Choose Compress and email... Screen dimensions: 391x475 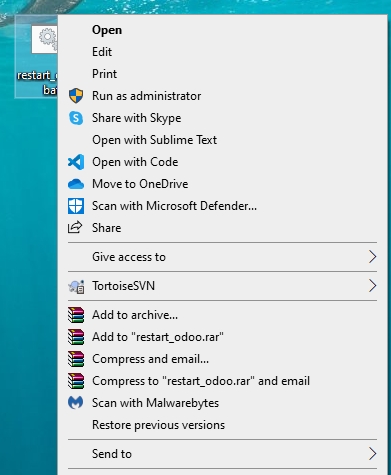click(x=222, y=359)
